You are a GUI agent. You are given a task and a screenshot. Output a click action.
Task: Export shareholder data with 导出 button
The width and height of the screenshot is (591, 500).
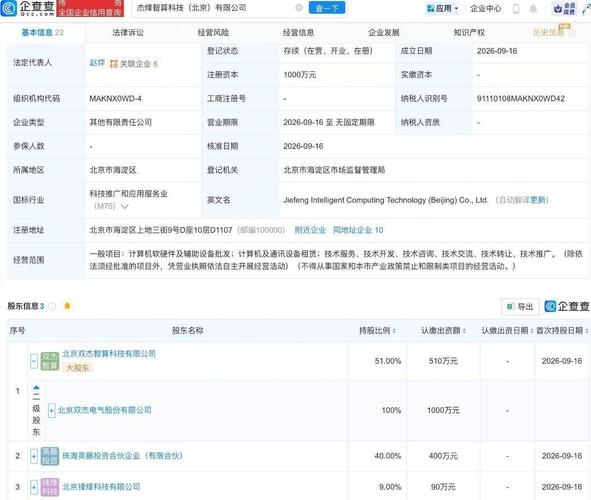point(520,307)
